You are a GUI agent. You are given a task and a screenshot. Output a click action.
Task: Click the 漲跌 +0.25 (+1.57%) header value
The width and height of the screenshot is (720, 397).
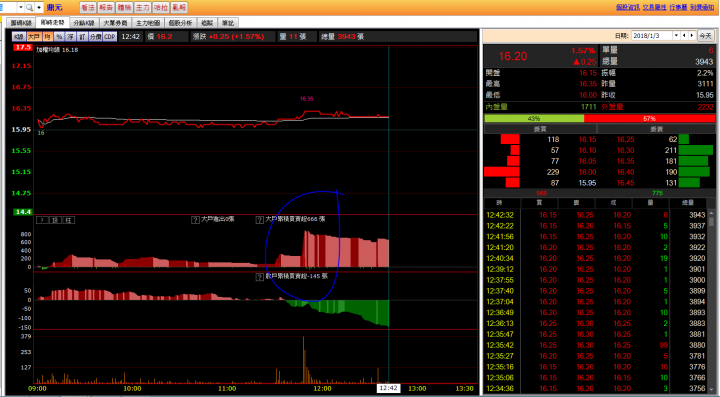coord(236,37)
